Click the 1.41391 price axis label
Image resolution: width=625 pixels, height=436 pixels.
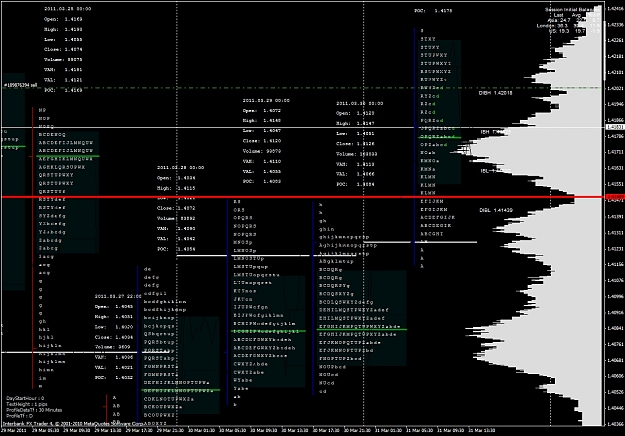click(x=615, y=217)
